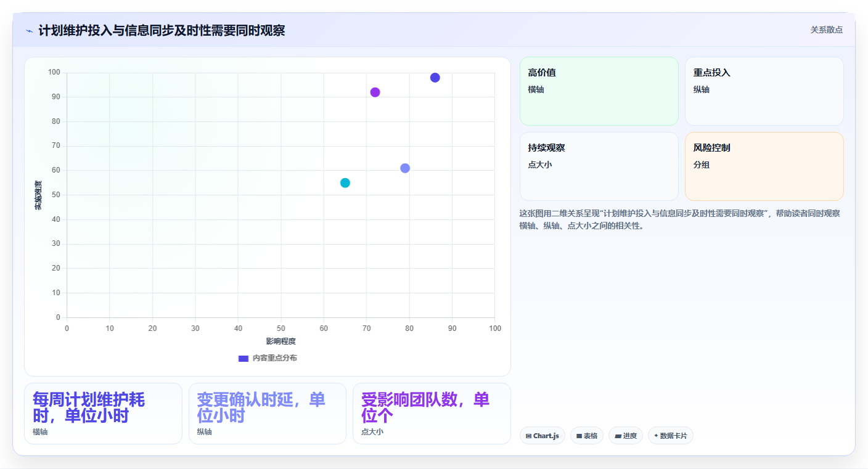
Task: Click the 受影响团队数，单位个 card
Action: (x=432, y=414)
